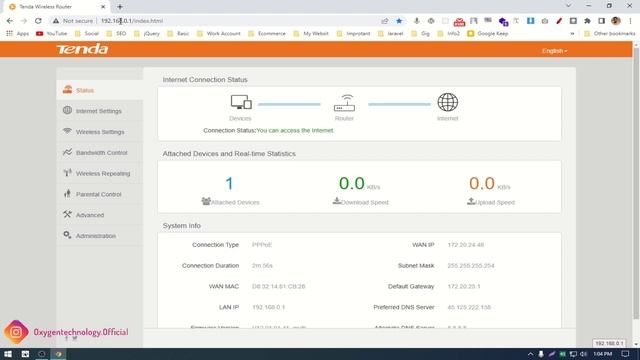
Task: Click the taskbar volume icon
Action: [x=584, y=354]
